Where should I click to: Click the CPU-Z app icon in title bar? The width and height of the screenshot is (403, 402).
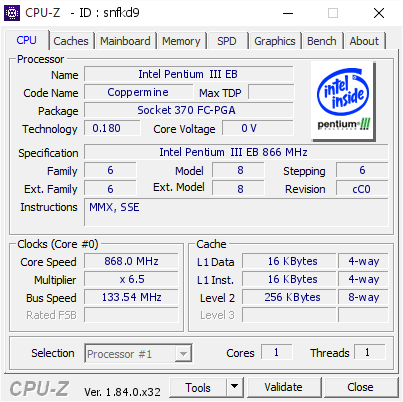point(12,13)
